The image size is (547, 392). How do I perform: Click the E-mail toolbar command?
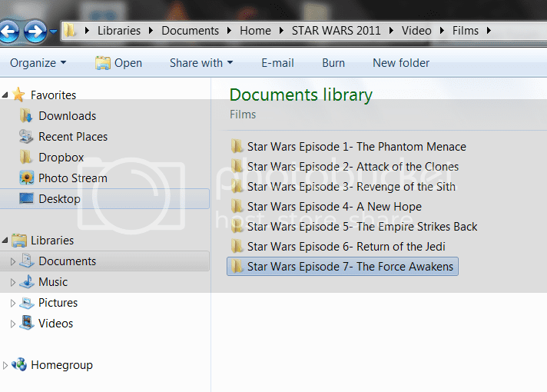(x=279, y=63)
